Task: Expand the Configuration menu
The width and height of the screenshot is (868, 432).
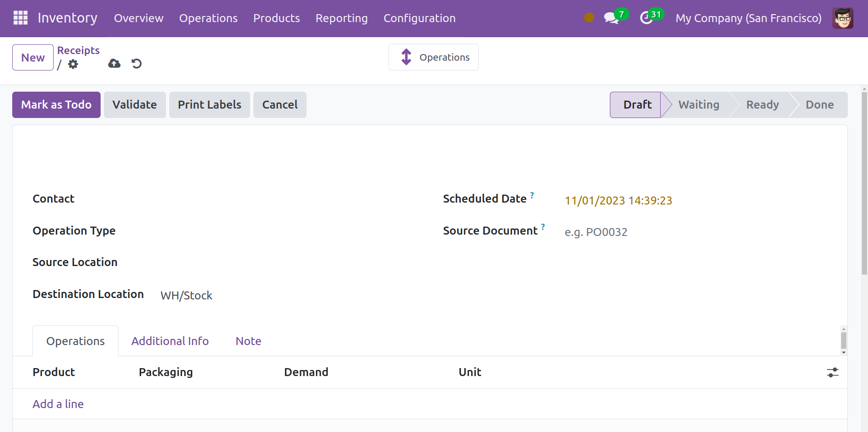Action: pyautogui.click(x=419, y=18)
